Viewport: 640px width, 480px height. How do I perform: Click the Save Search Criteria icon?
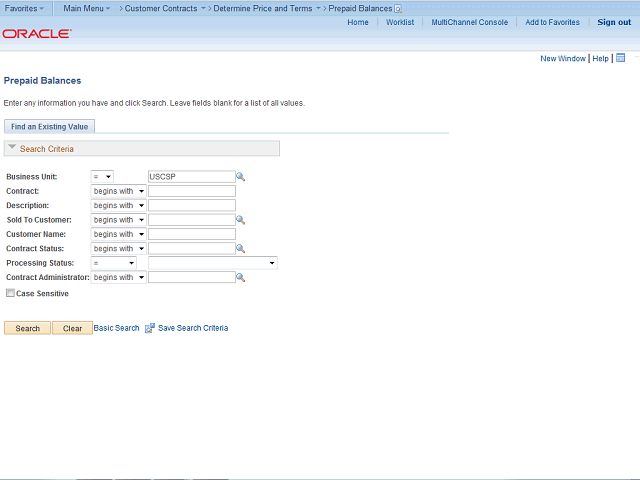click(150, 328)
